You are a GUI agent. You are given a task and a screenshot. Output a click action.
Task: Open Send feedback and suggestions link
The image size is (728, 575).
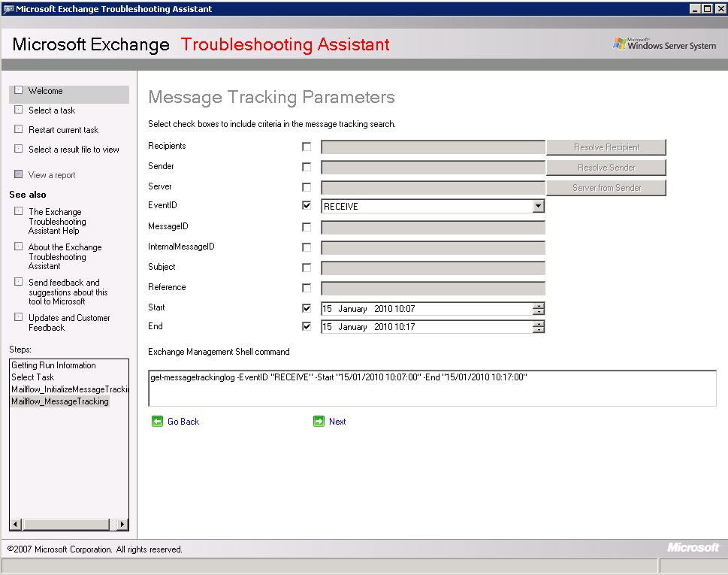pyautogui.click(x=68, y=292)
